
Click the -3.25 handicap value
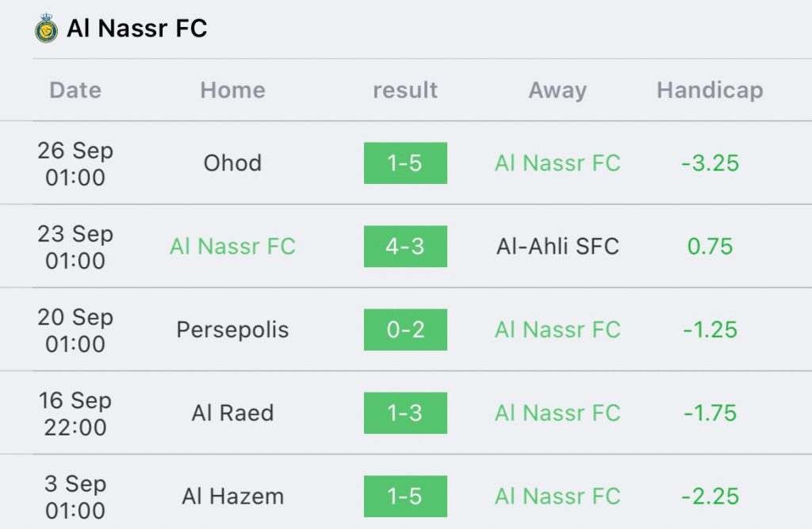(x=710, y=163)
